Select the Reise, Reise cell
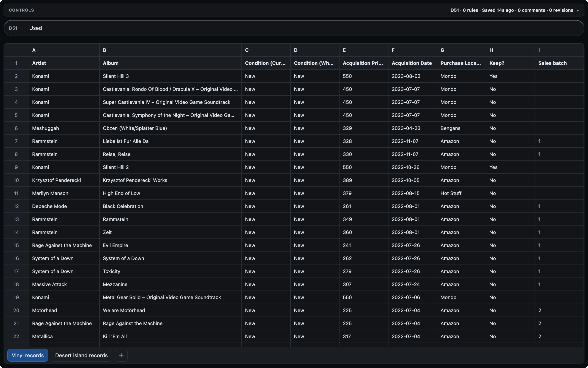This screenshot has width=588, height=368. point(170,154)
